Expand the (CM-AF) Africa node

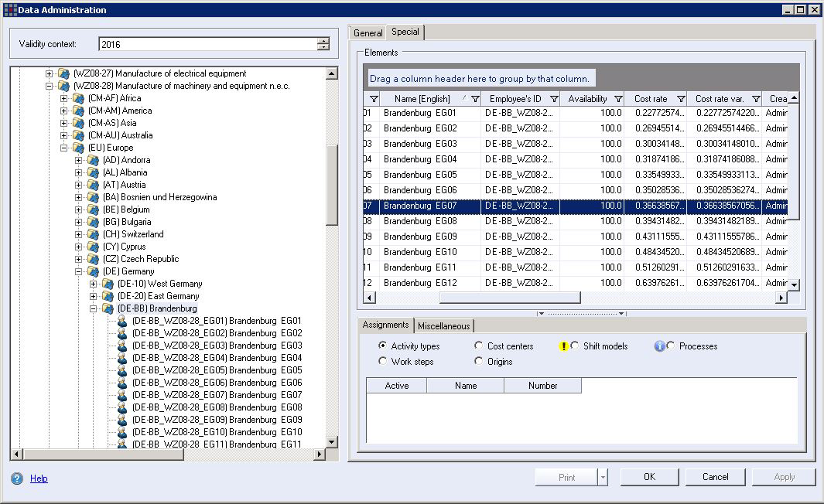point(63,98)
